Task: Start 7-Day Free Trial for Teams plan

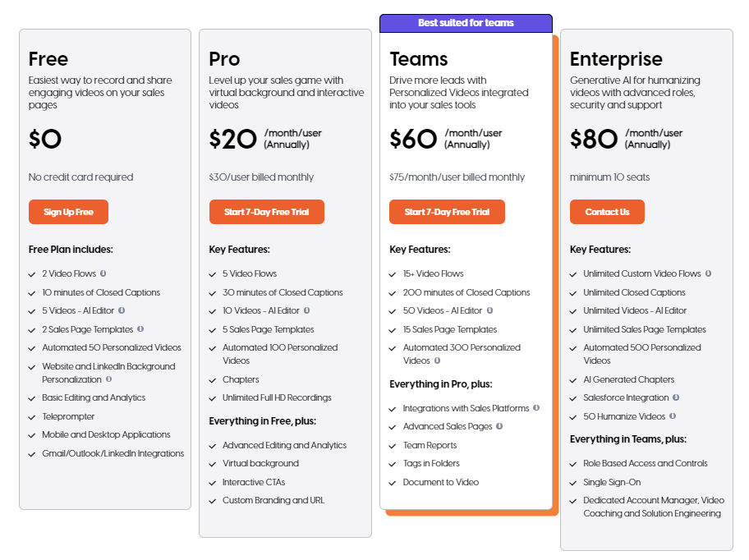Action: 447,212
